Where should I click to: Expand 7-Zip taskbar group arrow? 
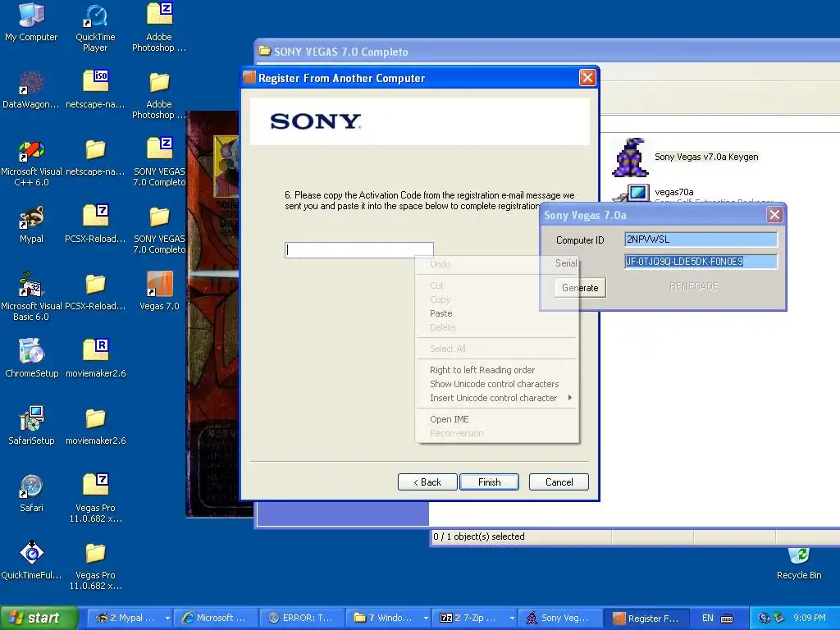(512, 618)
